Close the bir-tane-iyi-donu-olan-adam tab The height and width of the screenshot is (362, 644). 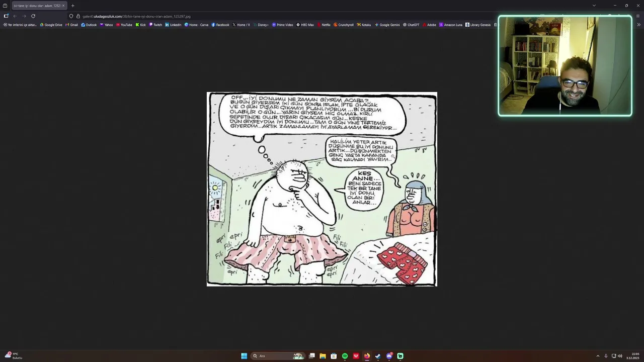63,6
